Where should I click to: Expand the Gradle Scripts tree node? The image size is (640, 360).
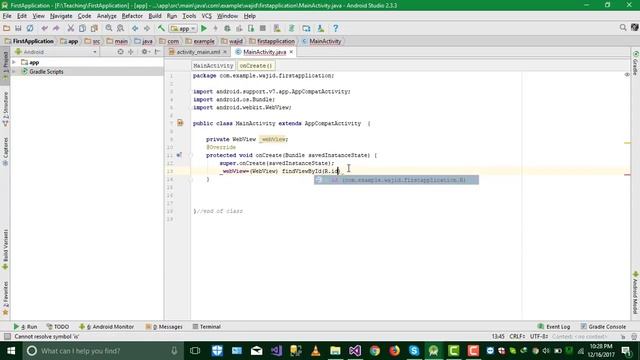click(14, 71)
